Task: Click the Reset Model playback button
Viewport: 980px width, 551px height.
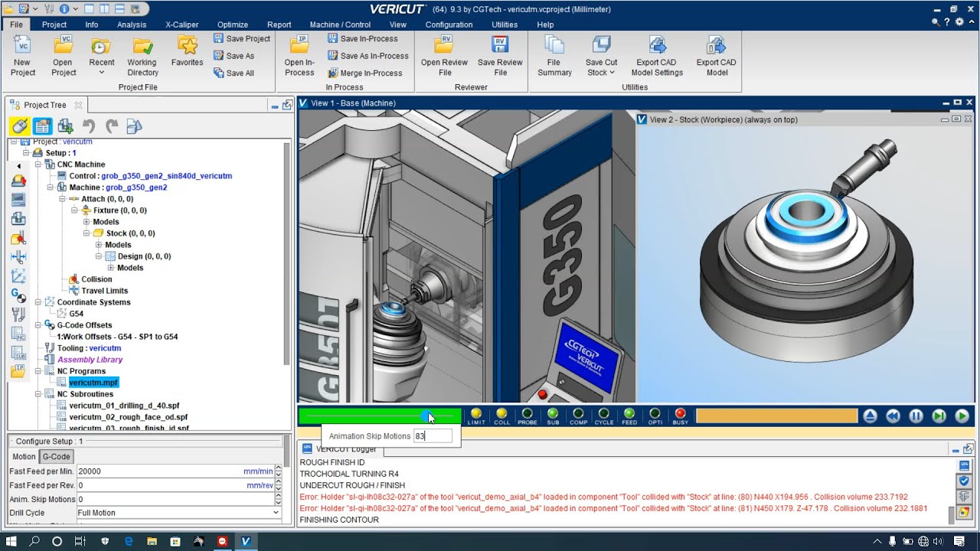Action: 870,416
